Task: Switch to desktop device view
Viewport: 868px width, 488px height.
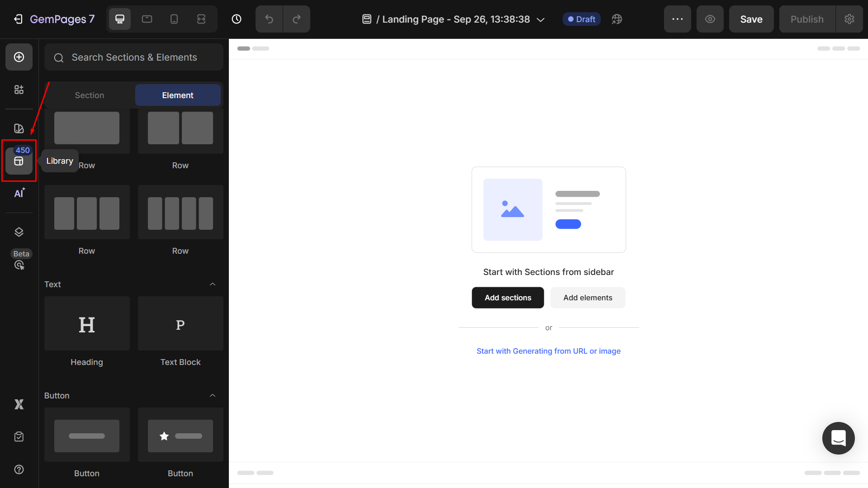Action: pyautogui.click(x=120, y=19)
